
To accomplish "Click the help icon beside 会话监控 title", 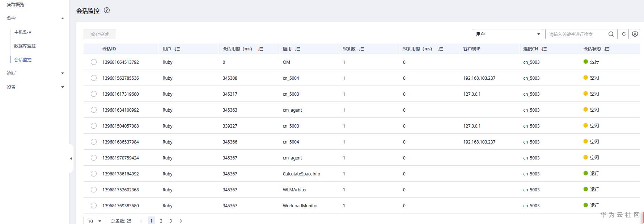I will tap(106, 10).
